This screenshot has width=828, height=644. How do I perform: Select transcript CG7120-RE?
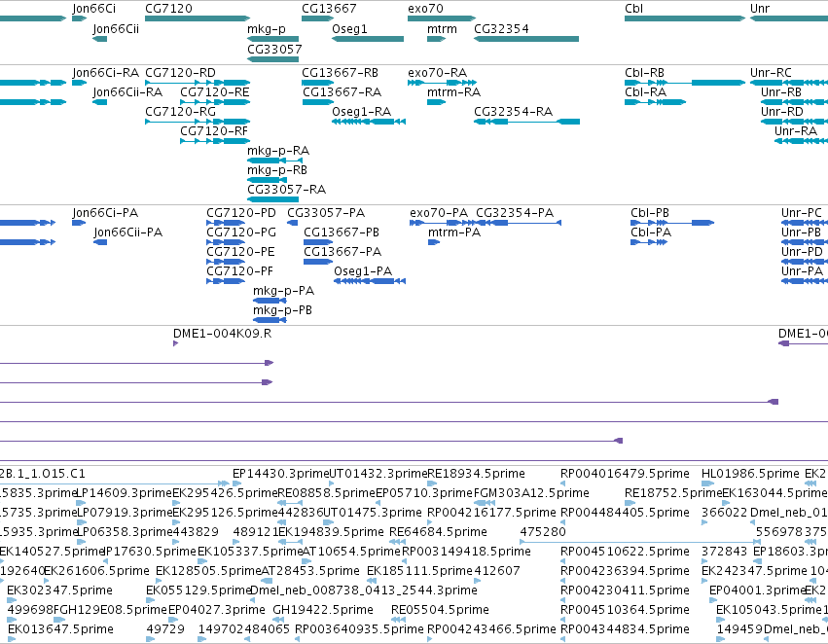[214, 92]
